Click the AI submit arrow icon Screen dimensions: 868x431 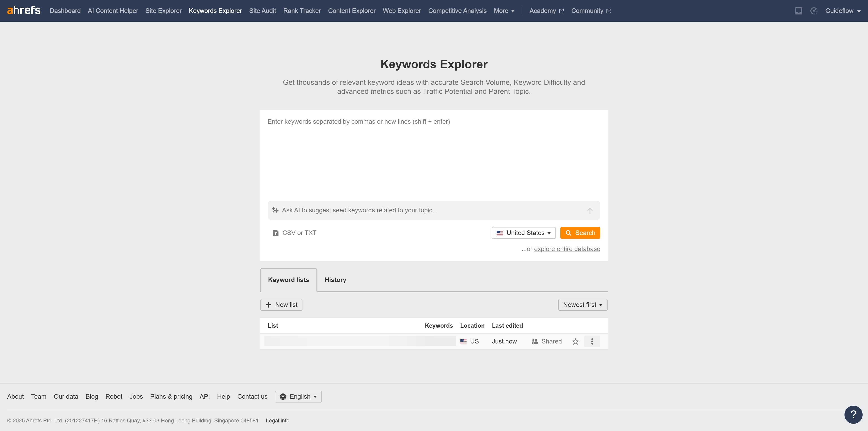(590, 211)
